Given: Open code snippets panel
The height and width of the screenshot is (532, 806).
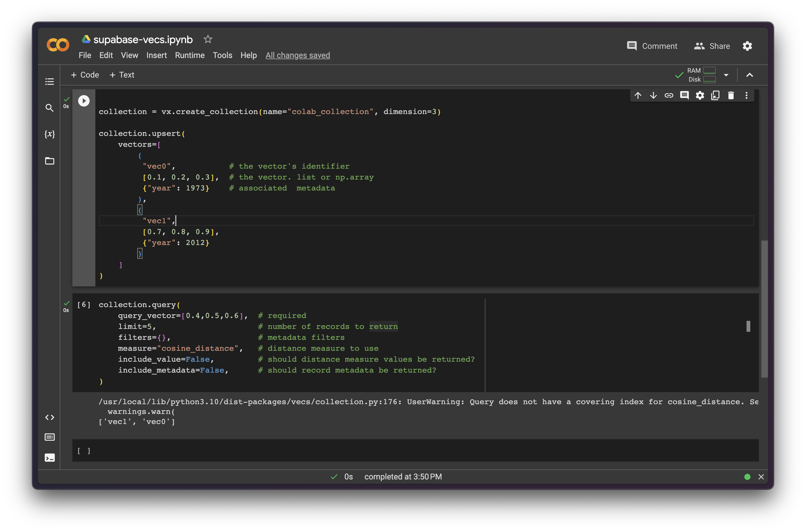Looking at the screenshot, I should [x=49, y=417].
